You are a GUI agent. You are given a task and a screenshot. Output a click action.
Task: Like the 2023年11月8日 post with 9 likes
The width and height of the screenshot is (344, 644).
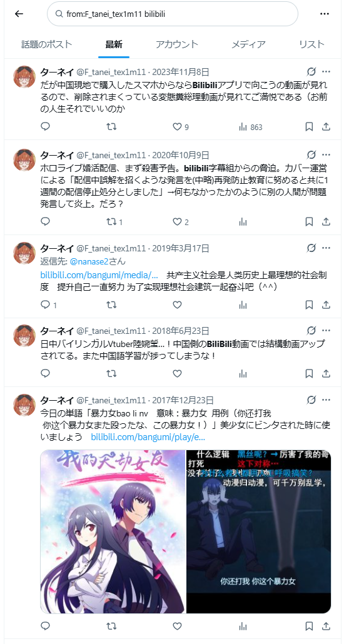pyautogui.click(x=180, y=127)
